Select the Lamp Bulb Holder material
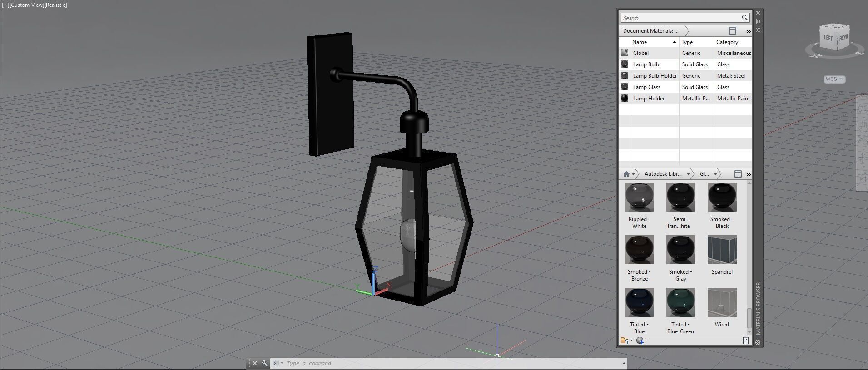Screen dimensions: 868x370 685,76
